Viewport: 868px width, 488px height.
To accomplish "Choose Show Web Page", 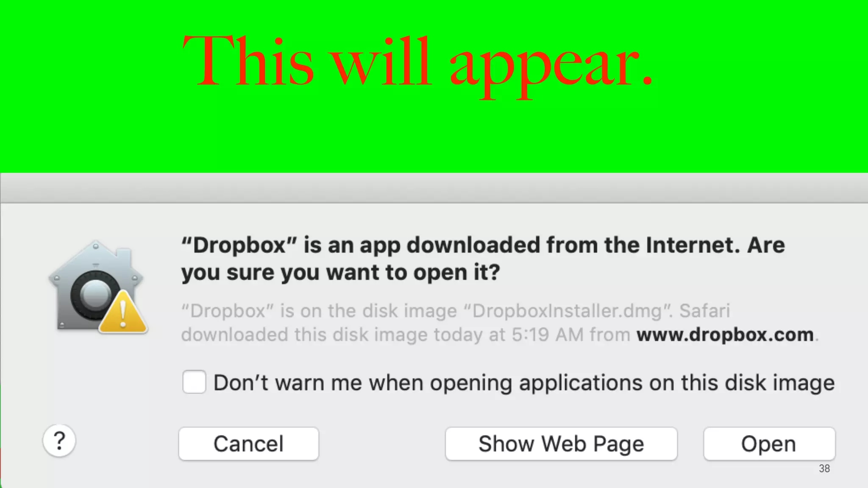I will (x=561, y=444).
